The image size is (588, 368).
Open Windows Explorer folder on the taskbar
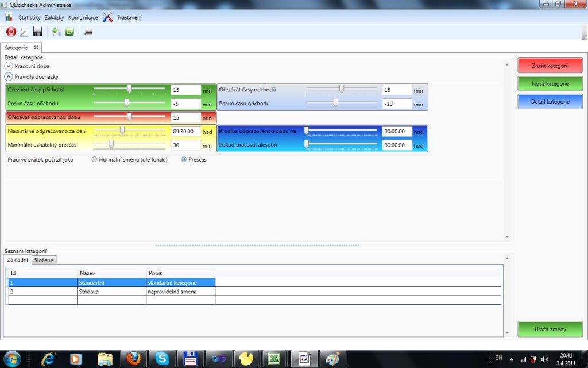click(105, 359)
